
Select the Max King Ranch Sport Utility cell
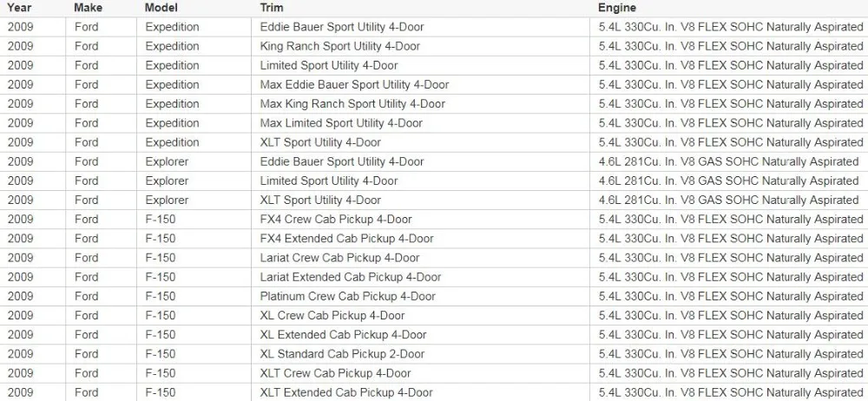click(x=420, y=104)
